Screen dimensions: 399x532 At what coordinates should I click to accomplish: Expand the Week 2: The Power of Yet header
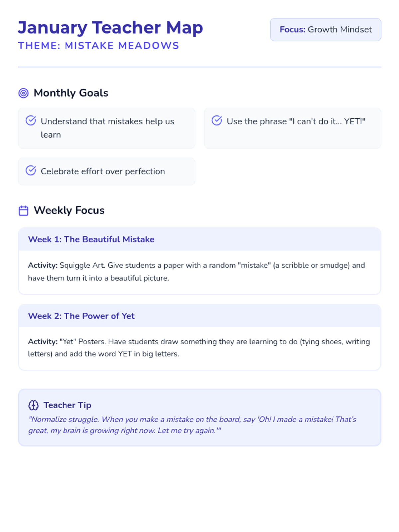click(x=199, y=316)
